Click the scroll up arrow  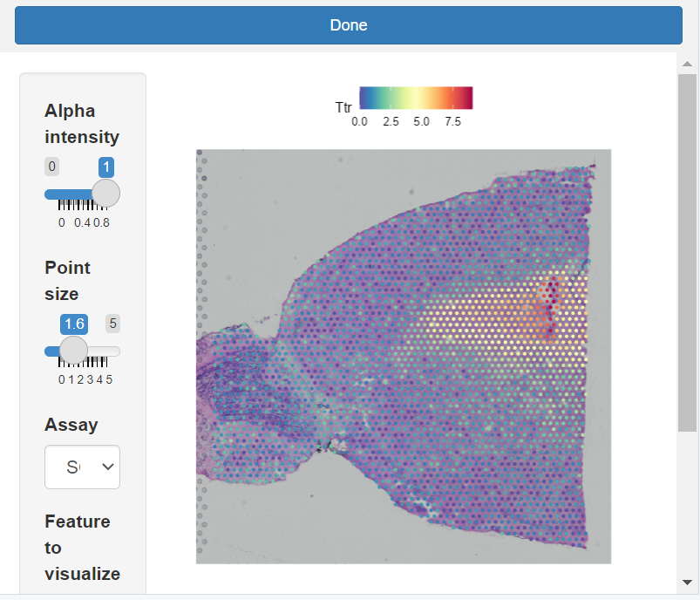tap(687, 64)
